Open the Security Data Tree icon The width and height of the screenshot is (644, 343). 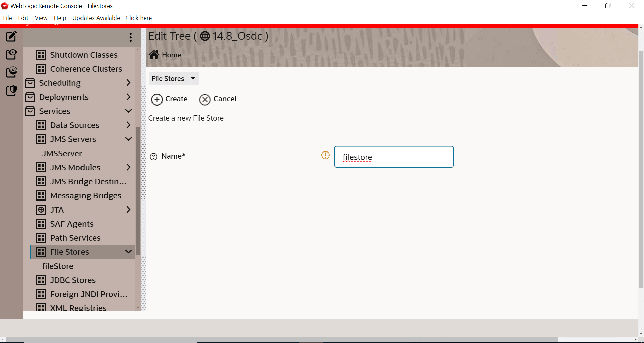(11, 90)
